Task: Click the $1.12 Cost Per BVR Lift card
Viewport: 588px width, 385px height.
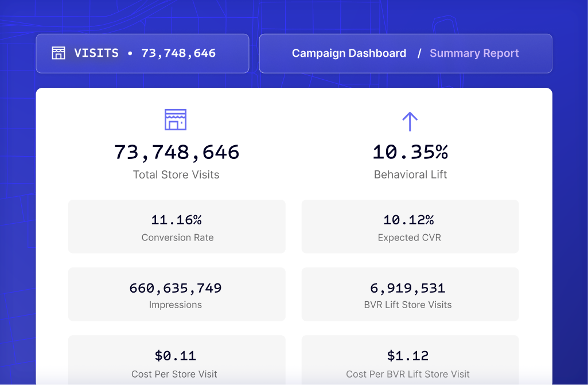Action: (x=410, y=360)
